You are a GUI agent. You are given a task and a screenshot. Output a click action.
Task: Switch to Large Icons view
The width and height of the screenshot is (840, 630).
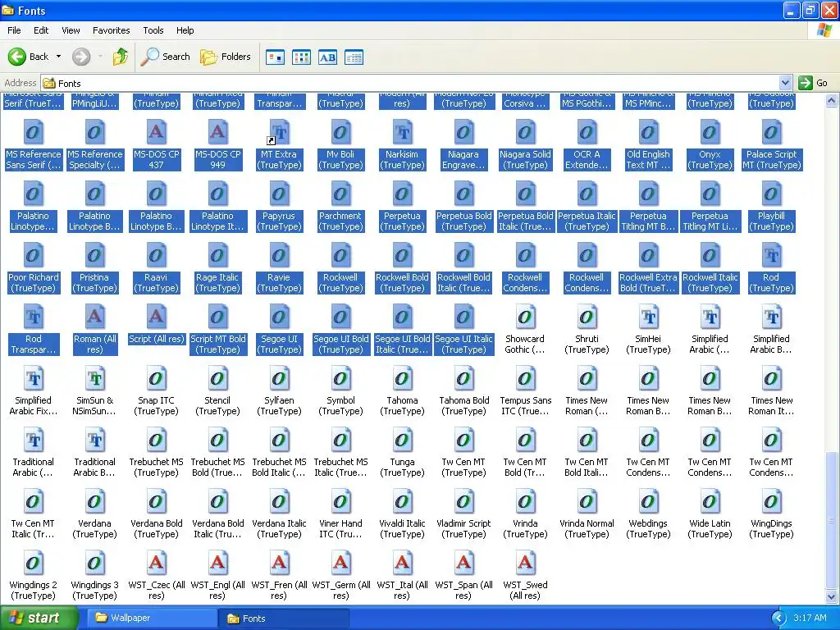click(275, 57)
